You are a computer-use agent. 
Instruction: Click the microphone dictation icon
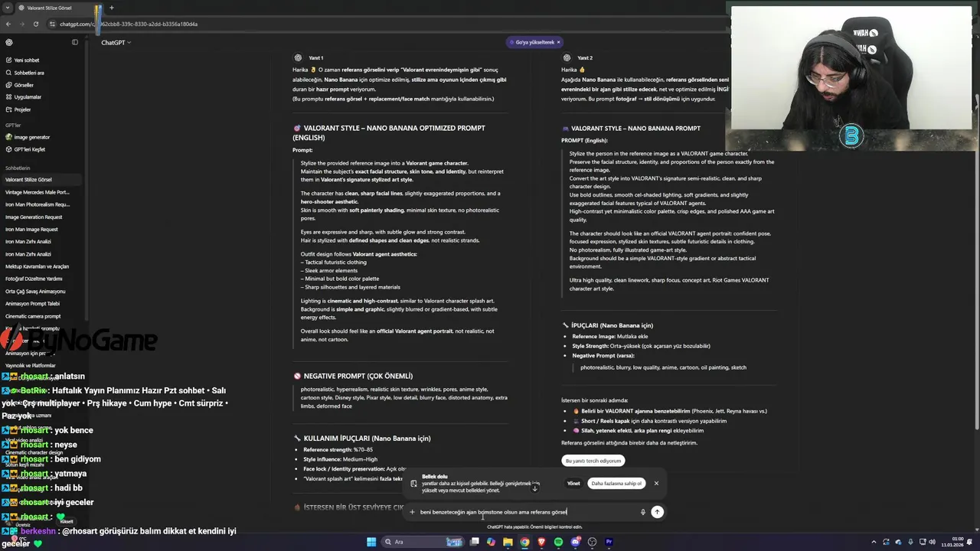(642, 512)
